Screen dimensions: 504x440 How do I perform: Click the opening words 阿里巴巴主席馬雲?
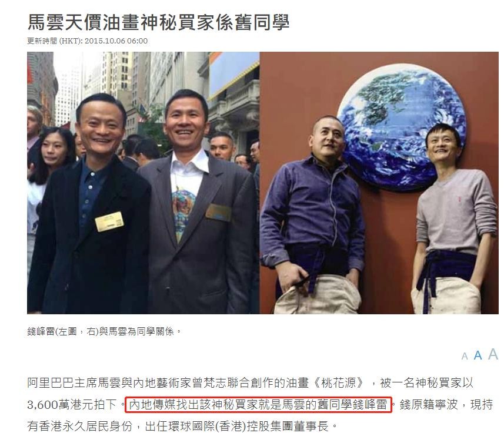tap(74, 383)
